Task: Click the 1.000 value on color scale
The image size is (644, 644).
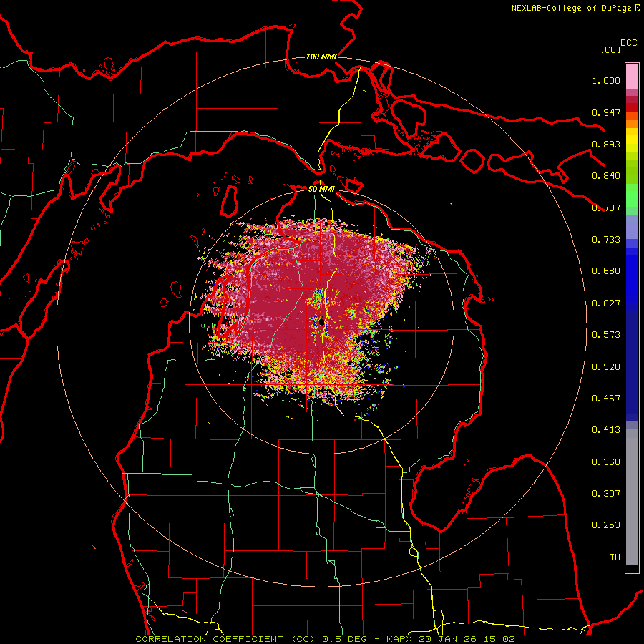Action: 606,80
